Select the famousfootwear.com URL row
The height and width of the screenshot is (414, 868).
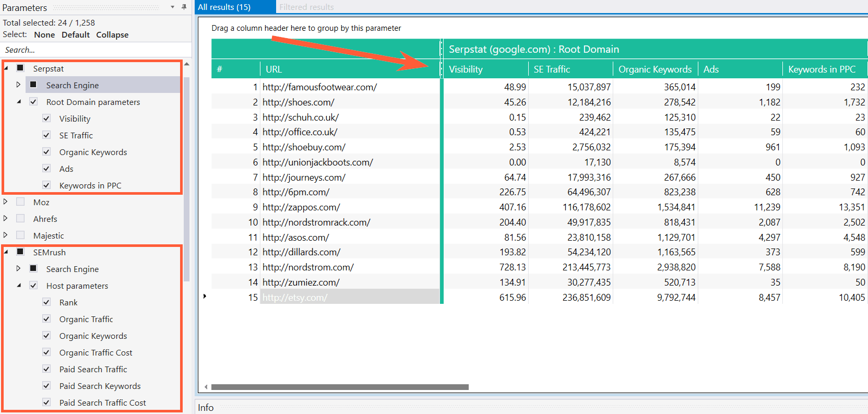(x=350, y=87)
